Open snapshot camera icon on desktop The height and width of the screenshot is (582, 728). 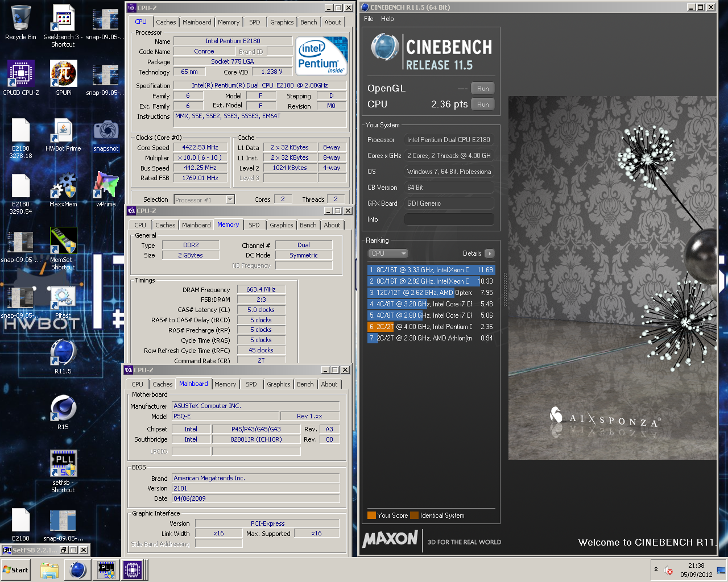(x=106, y=135)
